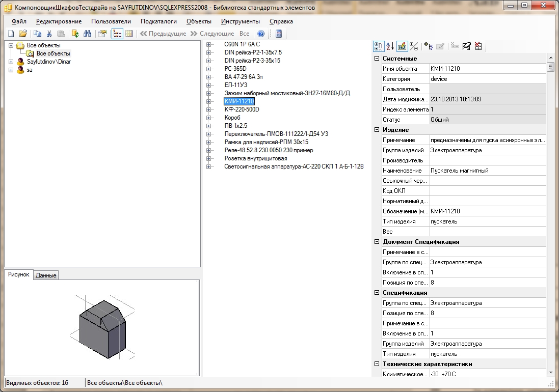Viewport: 559px width, 392px height.
Task: Open the Help question mark icon
Action: [261, 34]
